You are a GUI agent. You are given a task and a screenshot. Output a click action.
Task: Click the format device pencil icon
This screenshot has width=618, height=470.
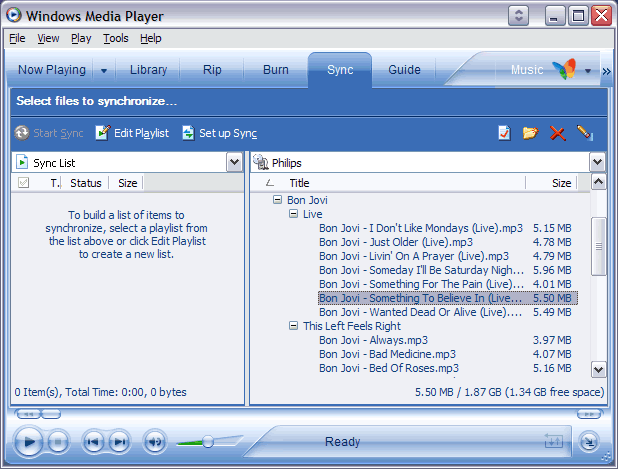[584, 133]
